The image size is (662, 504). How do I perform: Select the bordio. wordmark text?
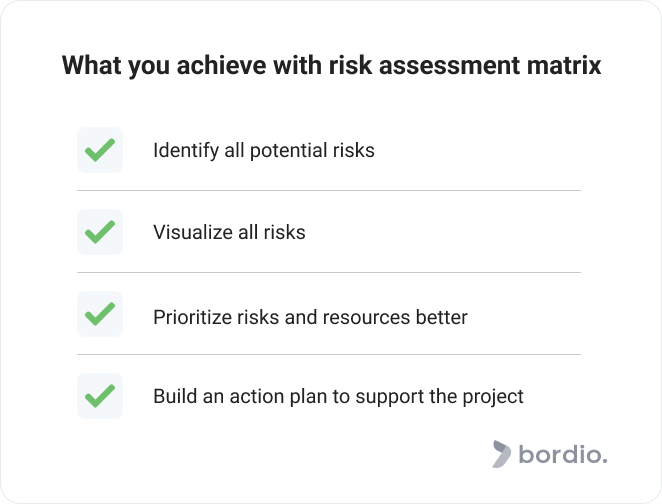click(563, 455)
